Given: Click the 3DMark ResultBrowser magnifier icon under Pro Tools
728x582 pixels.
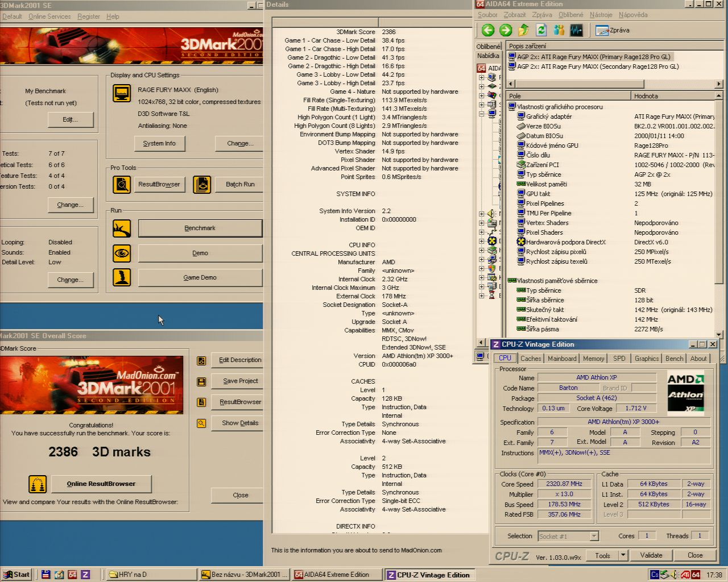Looking at the screenshot, I should click(x=122, y=184).
